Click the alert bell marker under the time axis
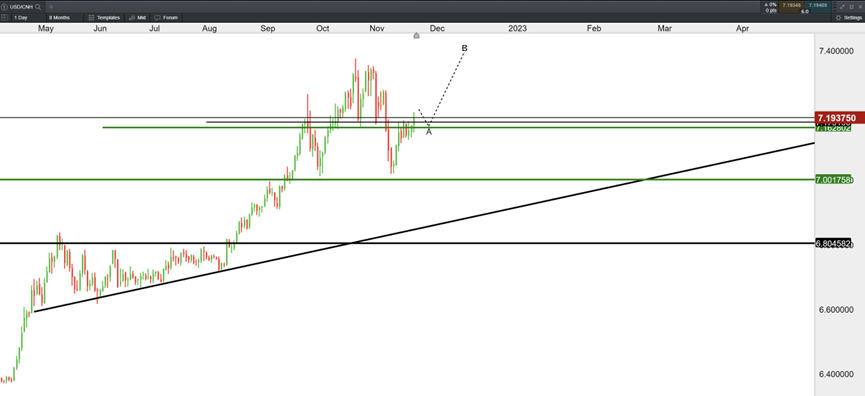 [x=417, y=36]
